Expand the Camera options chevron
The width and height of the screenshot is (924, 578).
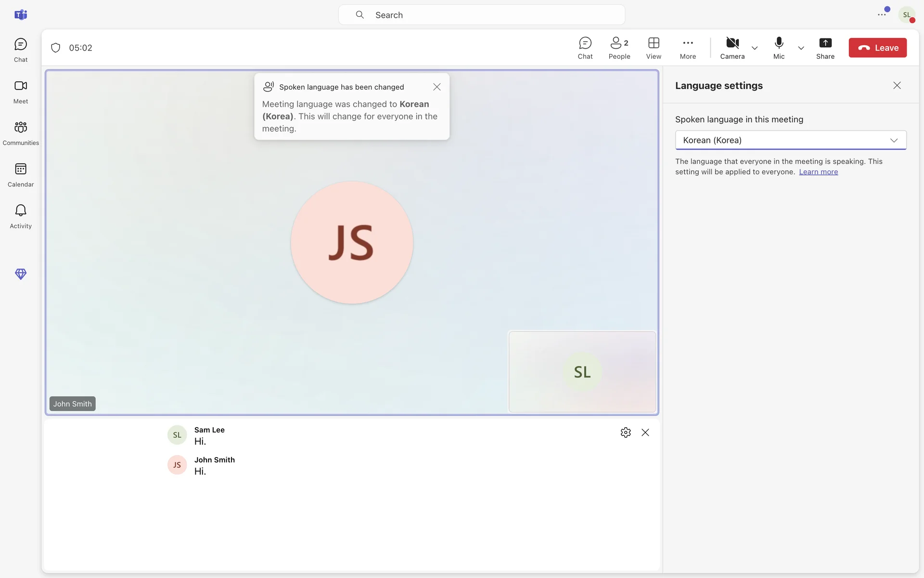[755, 48]
